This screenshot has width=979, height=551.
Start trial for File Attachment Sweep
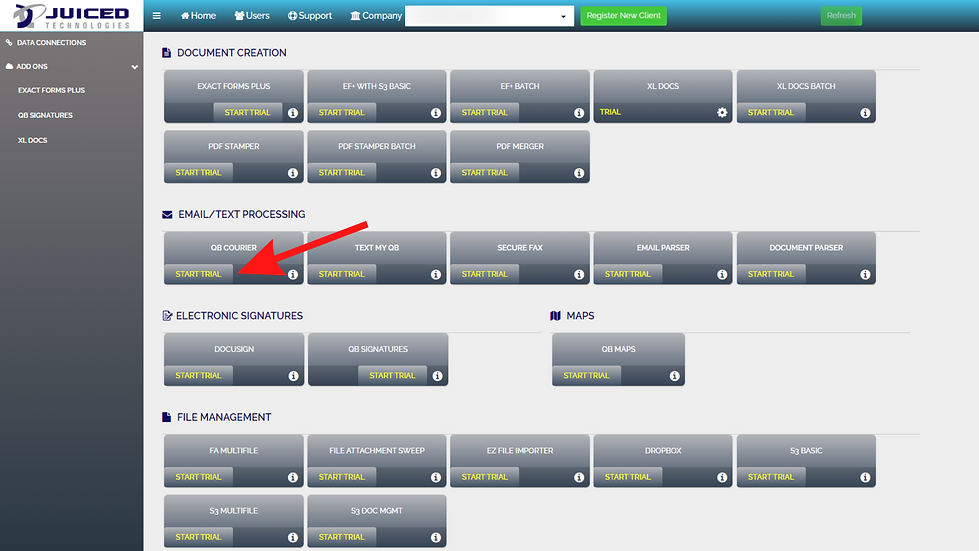tap(342, 477)
